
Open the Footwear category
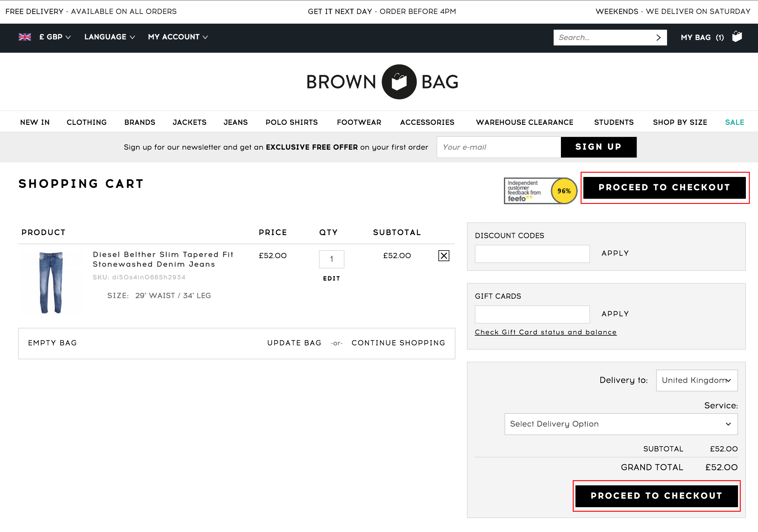click(359, 122)
